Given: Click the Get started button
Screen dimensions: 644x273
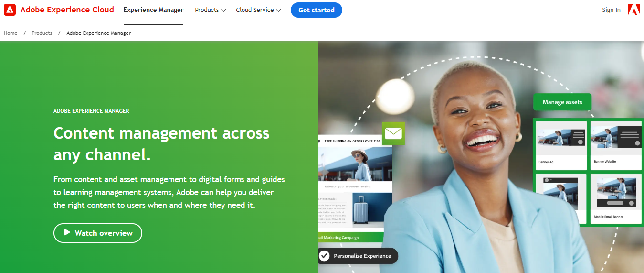Looking at the screenshot, I should (317, 10).
